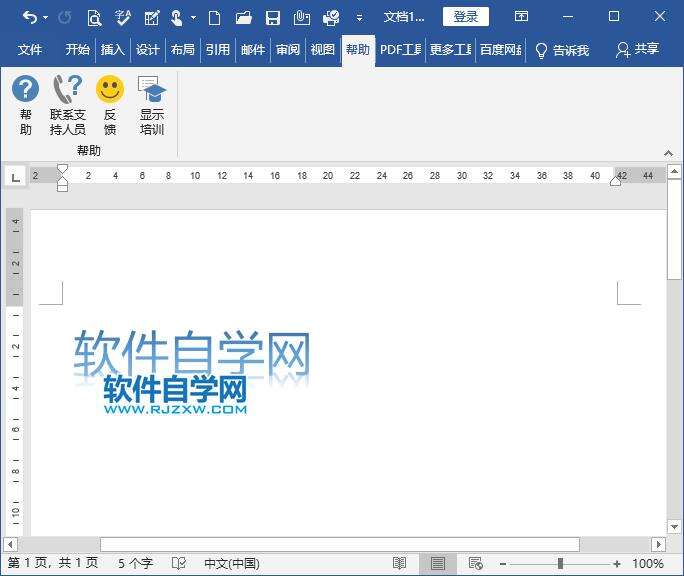Click the attachment clip save icon

(301, 18)
